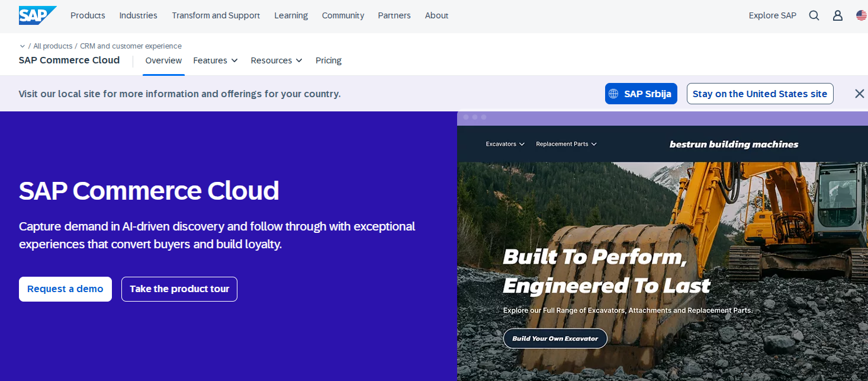Click Request a demo button

pyautogui.click(x=65, y=289)
